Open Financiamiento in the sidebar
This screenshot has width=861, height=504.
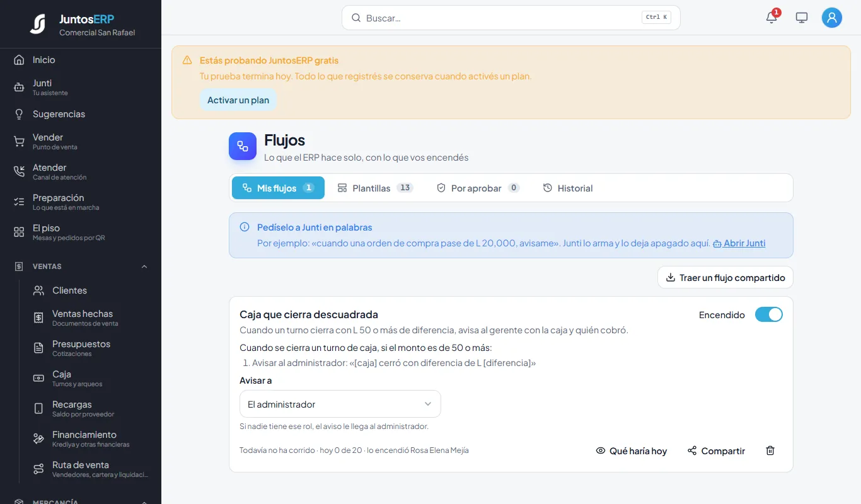(91, 438)
